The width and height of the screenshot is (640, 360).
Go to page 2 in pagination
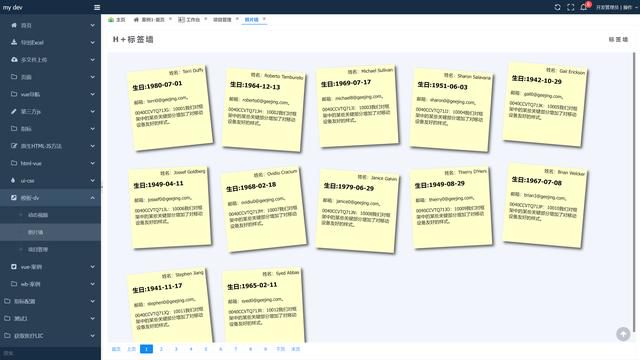[x=161, y=349]
